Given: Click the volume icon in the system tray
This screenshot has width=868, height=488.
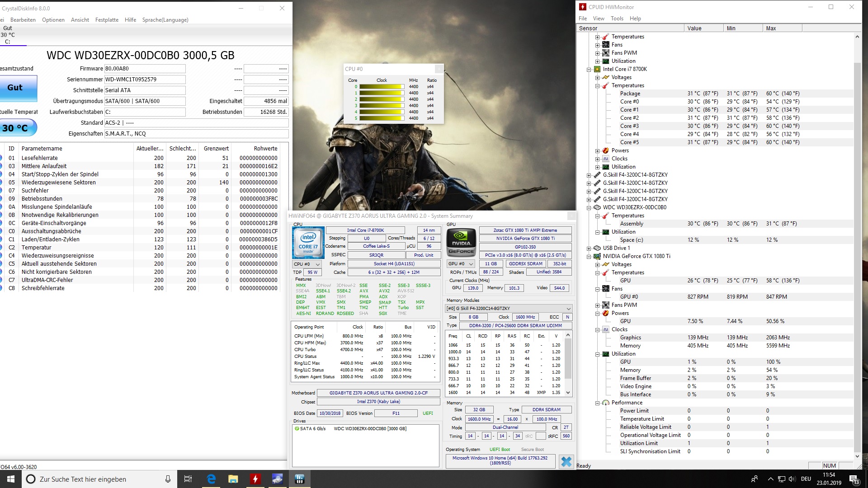Looking at the screenshot, I should [x=792, y=479].
